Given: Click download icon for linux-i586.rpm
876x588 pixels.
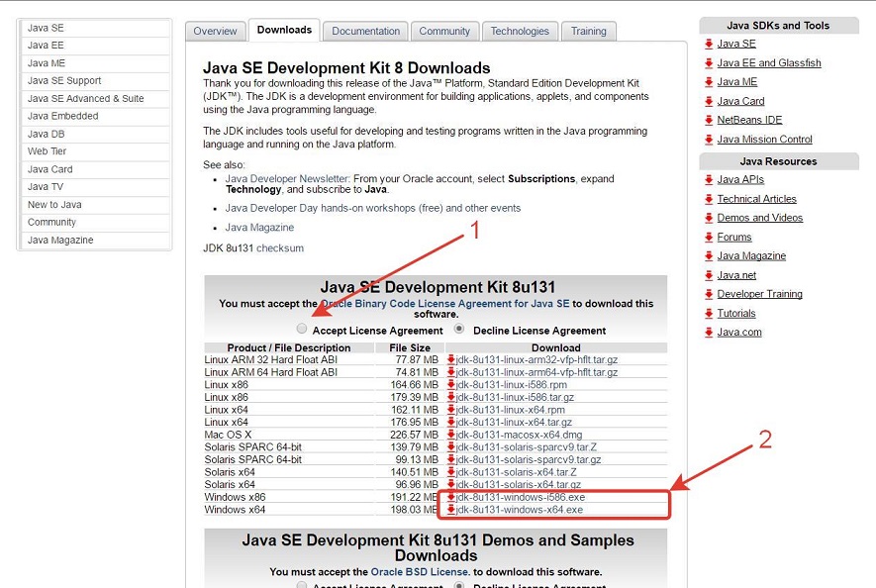Looking at the screenshot, I should click(450, 384).
